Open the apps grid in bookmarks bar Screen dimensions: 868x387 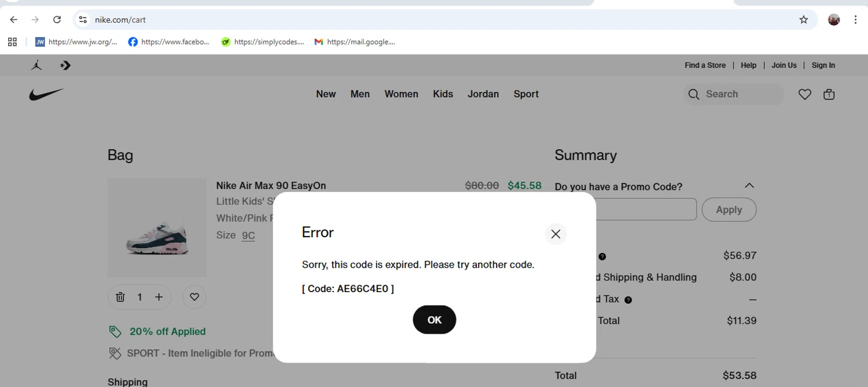coord(12,42)
